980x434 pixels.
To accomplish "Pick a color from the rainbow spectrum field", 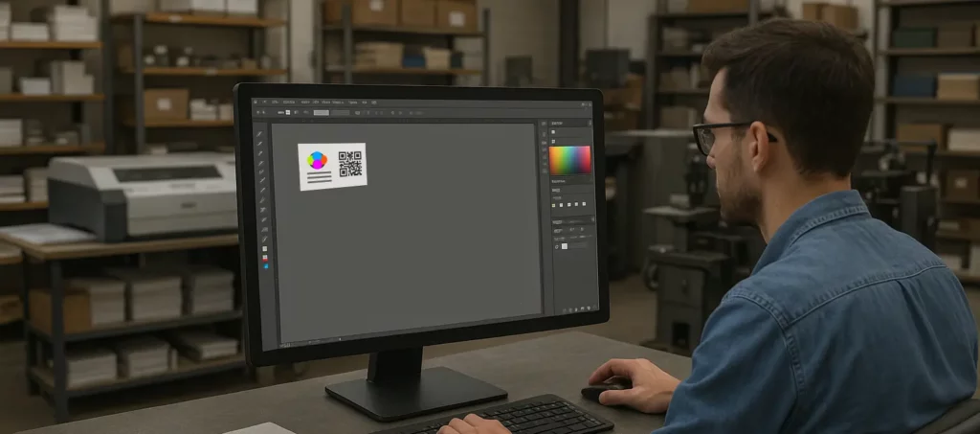I will (x=569, y=159).
